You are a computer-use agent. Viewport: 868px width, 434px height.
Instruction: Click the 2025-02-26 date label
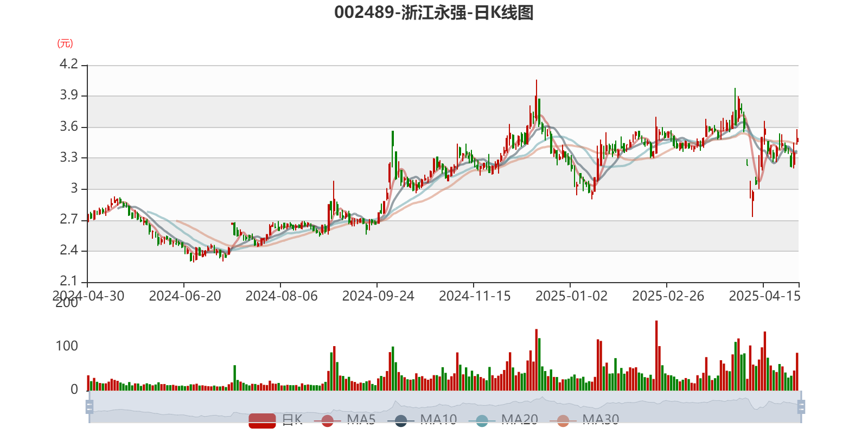[x=668, y=296]
